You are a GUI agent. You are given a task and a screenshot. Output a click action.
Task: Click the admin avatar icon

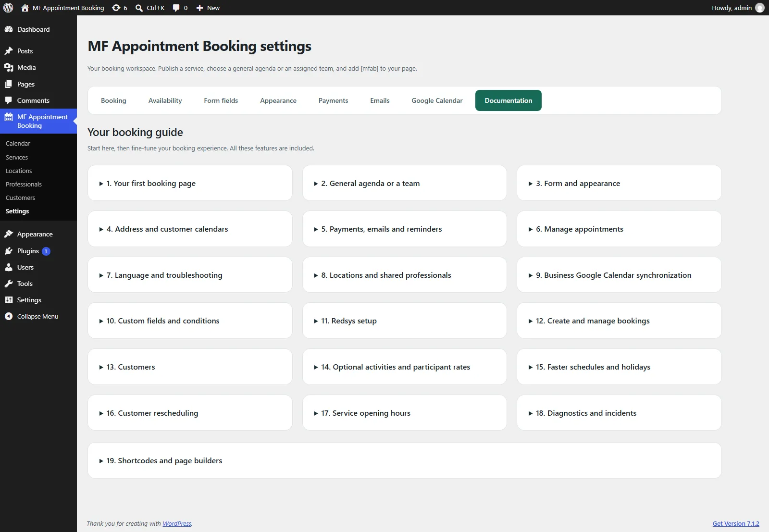(760, 8)
